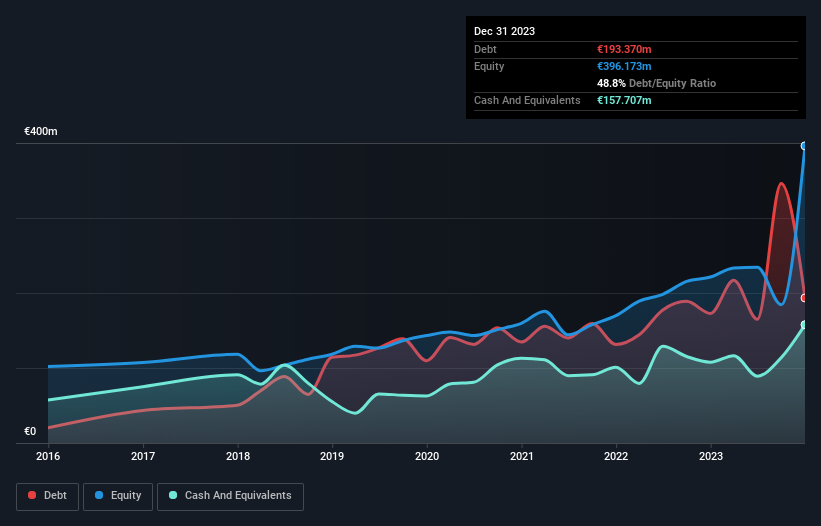The height and width of the screenshot is (526, 821).
Task: Click the 48.8% Debt/Equity Ratio text
Action: (657, 83)
